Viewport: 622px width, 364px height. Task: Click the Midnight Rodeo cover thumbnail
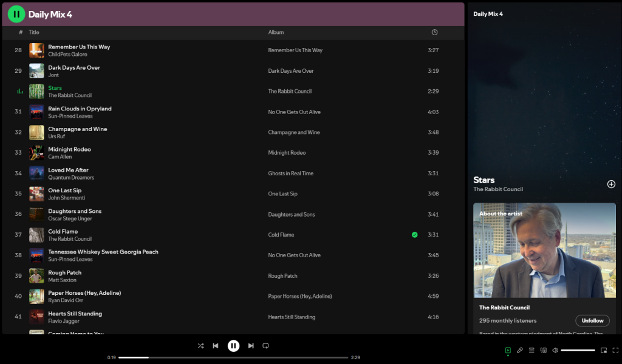(36, 153)
